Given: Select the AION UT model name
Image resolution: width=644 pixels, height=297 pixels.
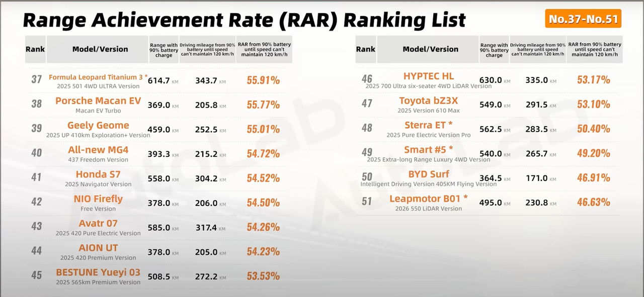Looking at the screenshot, I should coord(98,248).
